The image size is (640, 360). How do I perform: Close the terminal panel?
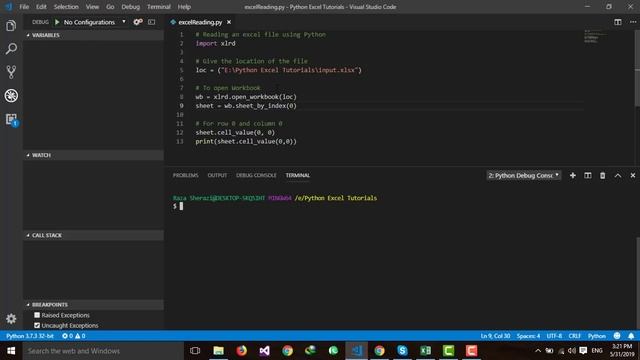(633, 176)
